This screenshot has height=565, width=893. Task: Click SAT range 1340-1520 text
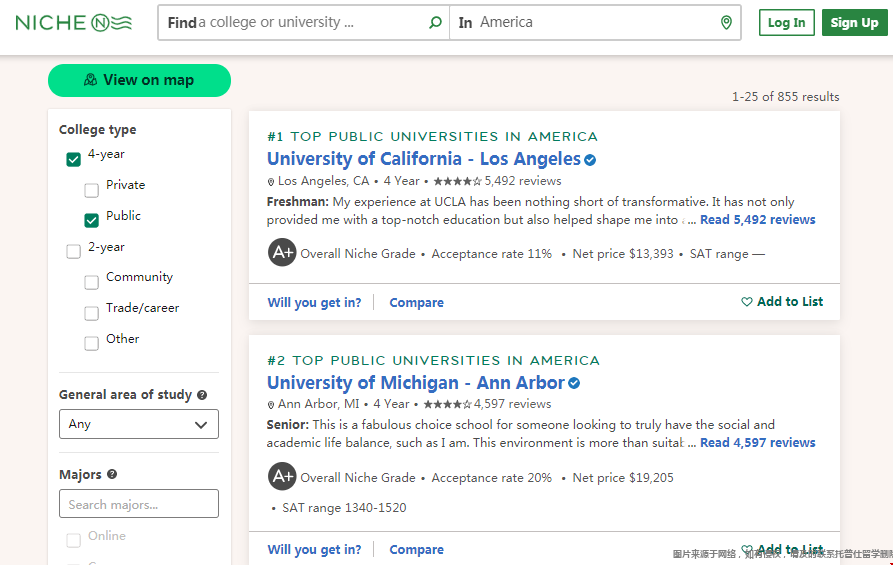click(x=344, y=508)
